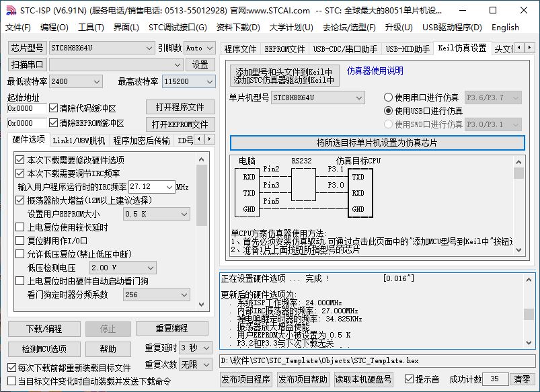
Task: Click the output log scrollbar thumb
Action: 529,314
